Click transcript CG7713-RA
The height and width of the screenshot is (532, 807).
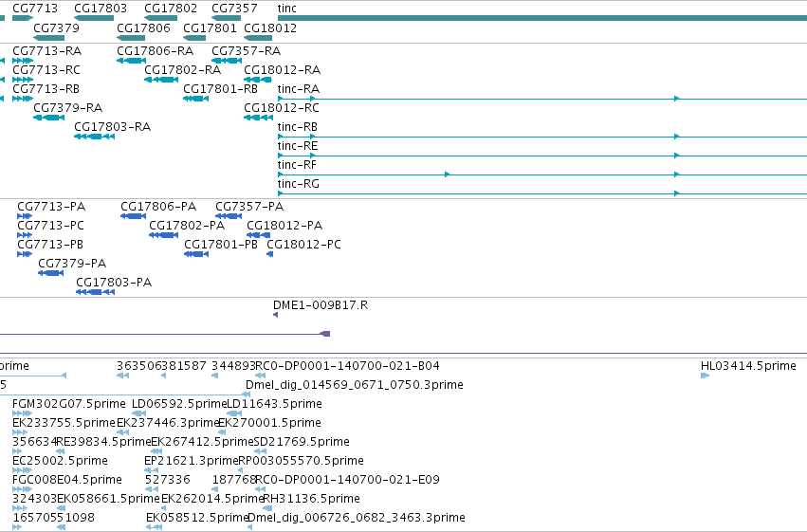coord(46,51)
